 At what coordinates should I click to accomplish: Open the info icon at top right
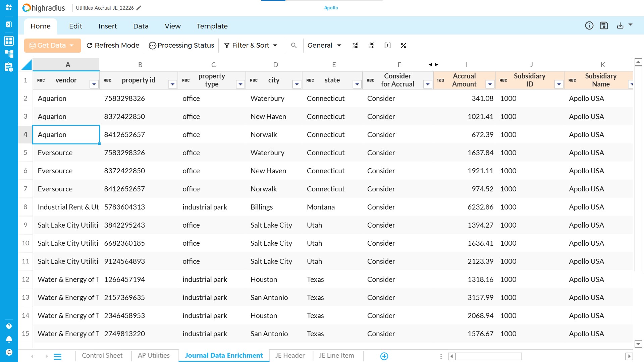[589, 26]
